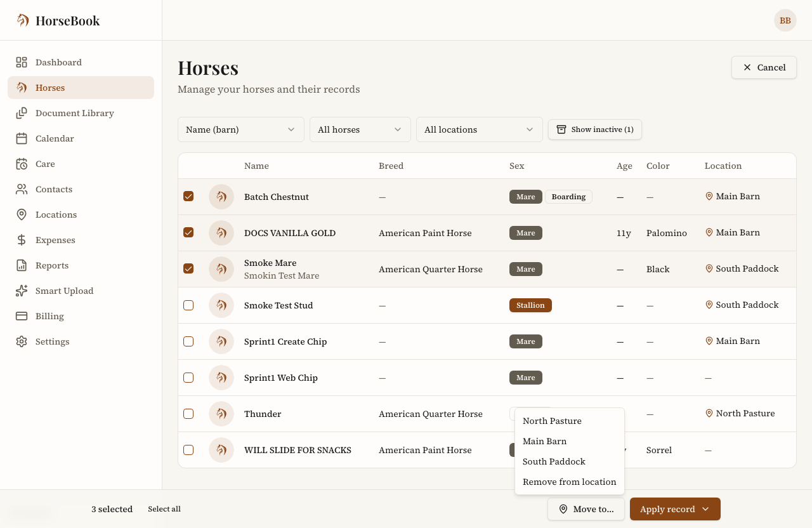This screenshot has width=812, height=528.
Task: Click the Palomino color cell
Action: 667,233
